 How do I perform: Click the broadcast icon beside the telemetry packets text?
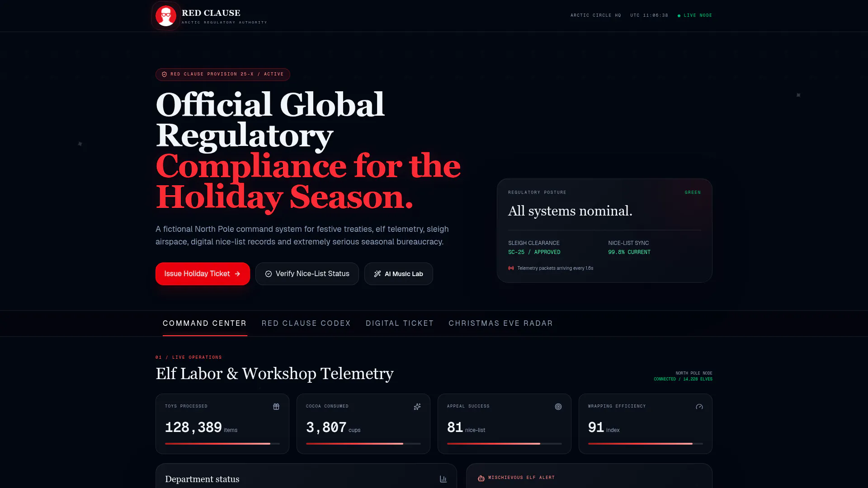pos(511,268)
